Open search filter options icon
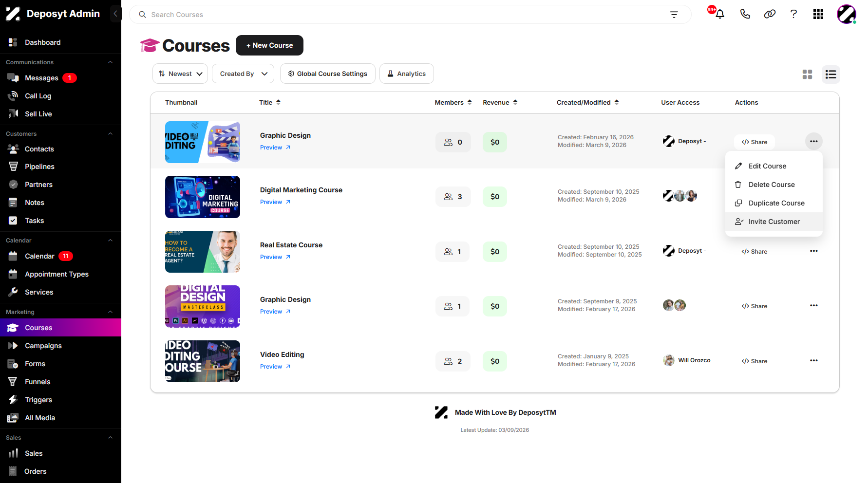 click(674, 15)
